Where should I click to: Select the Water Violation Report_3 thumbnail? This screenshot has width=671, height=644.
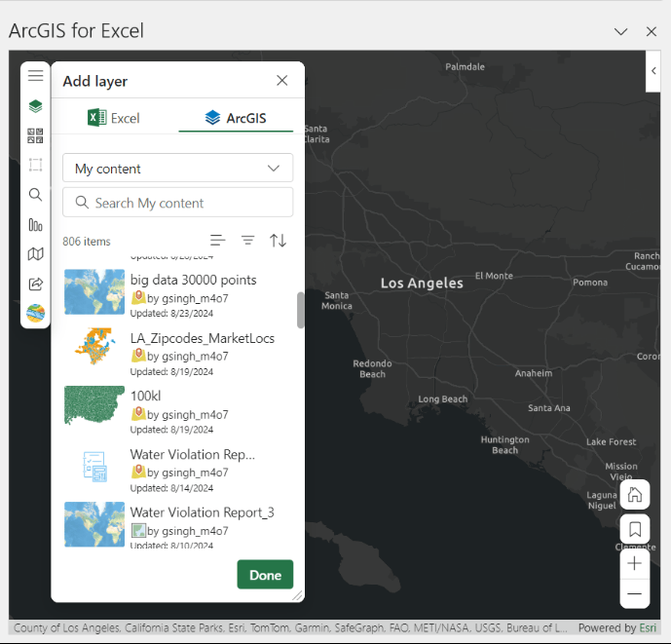(94, 524)
